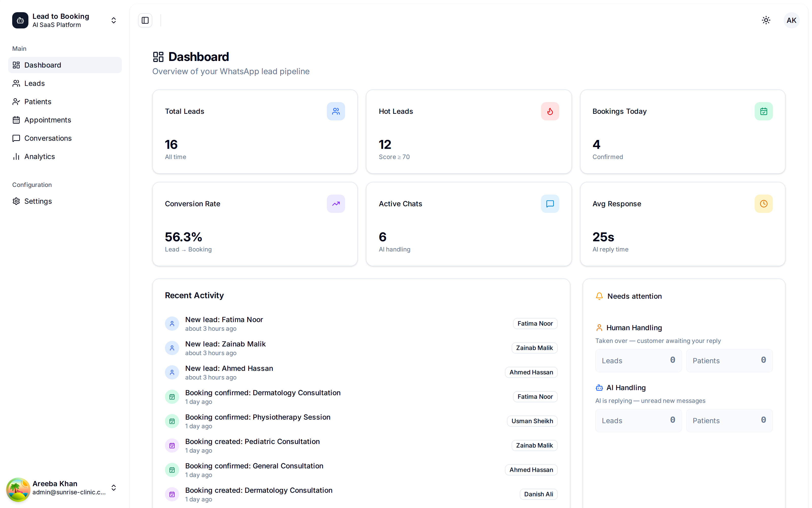This screenshot has height=508, width=812.
Task: Open the AK avatar menu
Action: tap(791, 21)
